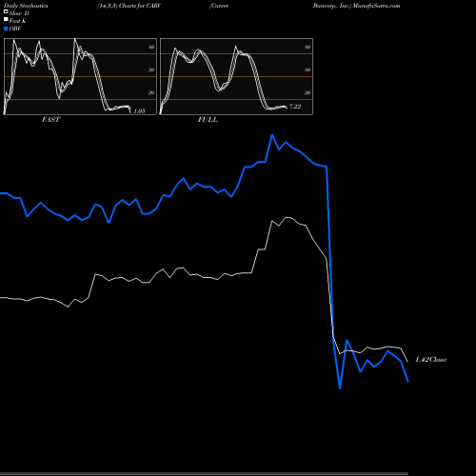
Task: Click the 1.42 Close price label
Action: tap(430, 360)
